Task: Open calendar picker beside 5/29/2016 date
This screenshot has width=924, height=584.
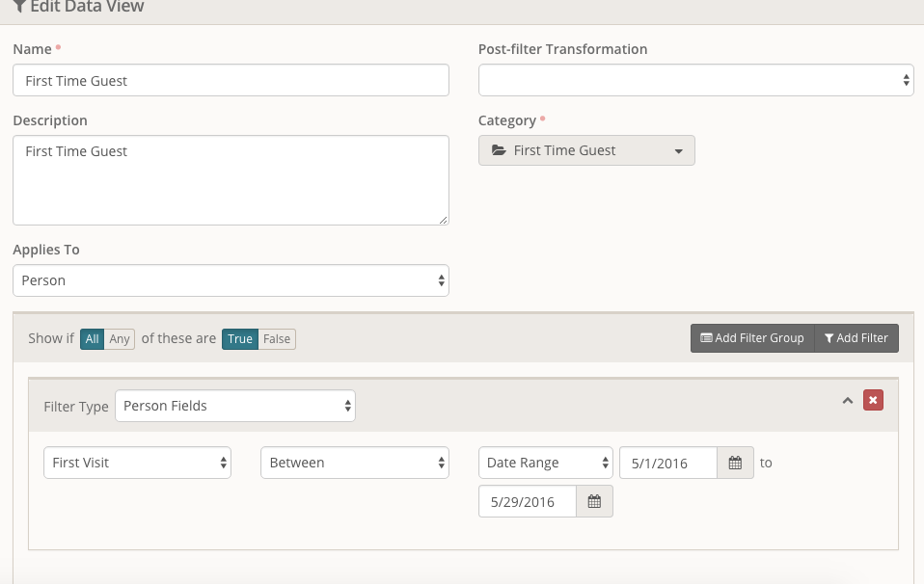Action: (x=594, y=501)
